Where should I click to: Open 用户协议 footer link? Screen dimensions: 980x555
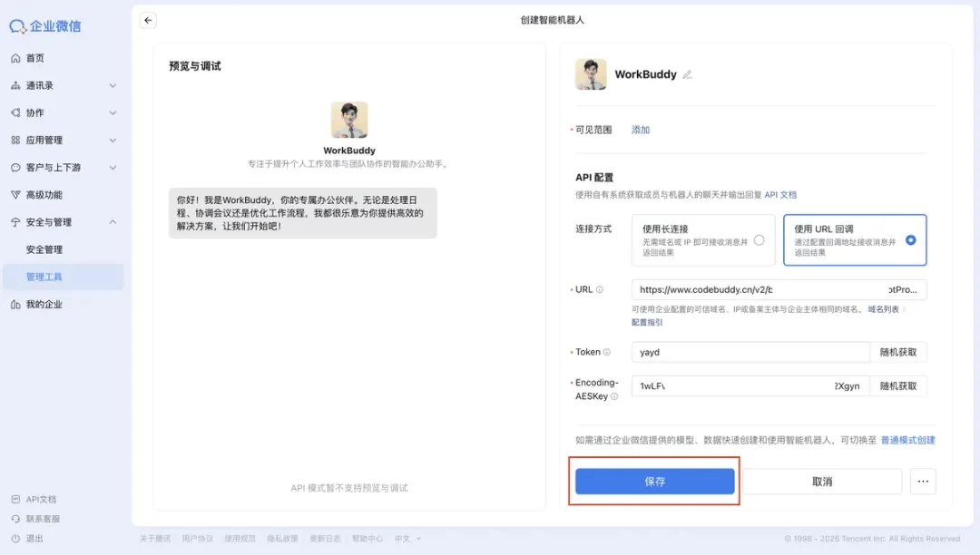click(198, 538)
